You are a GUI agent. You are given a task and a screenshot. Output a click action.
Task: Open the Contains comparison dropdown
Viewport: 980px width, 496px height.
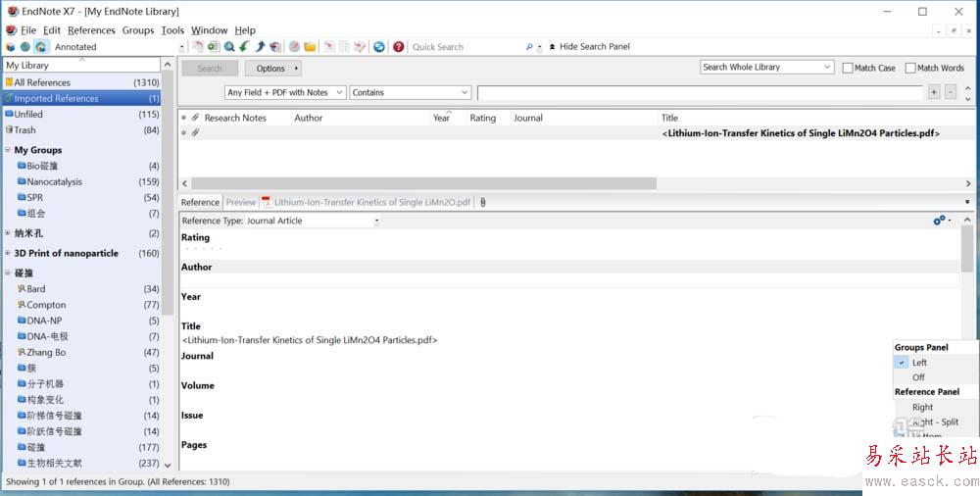[x=410, y=92]
